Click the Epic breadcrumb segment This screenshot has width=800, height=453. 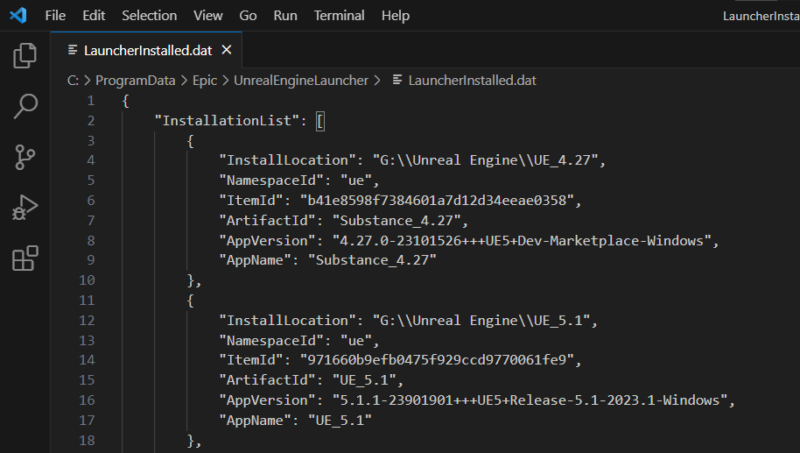coord(205,81)
